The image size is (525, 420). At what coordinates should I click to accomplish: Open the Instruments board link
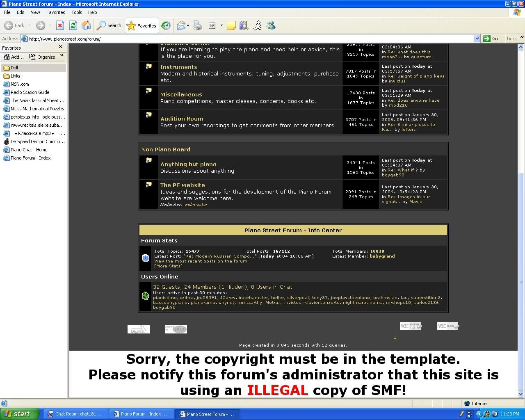[178, 67]
